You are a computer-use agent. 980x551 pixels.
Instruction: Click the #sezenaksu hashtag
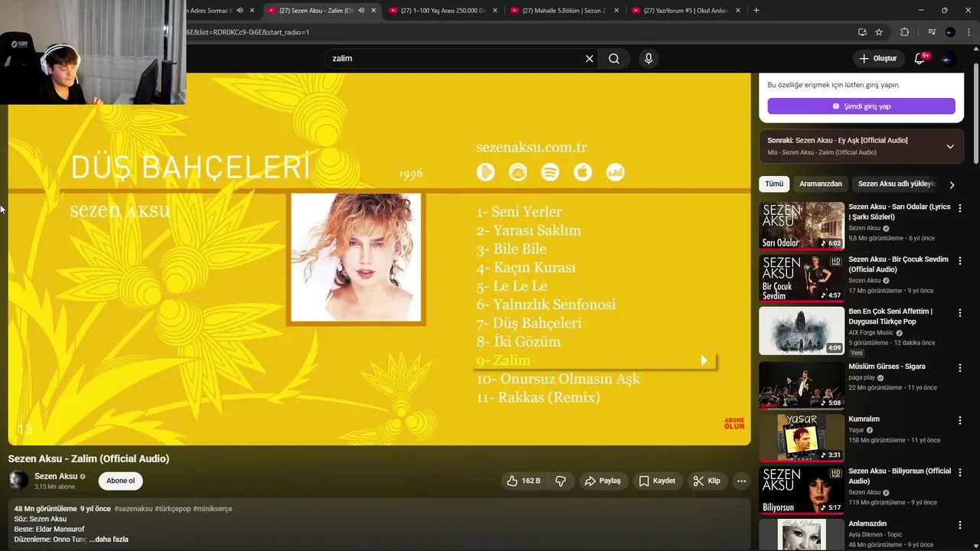tap(133, 509)
